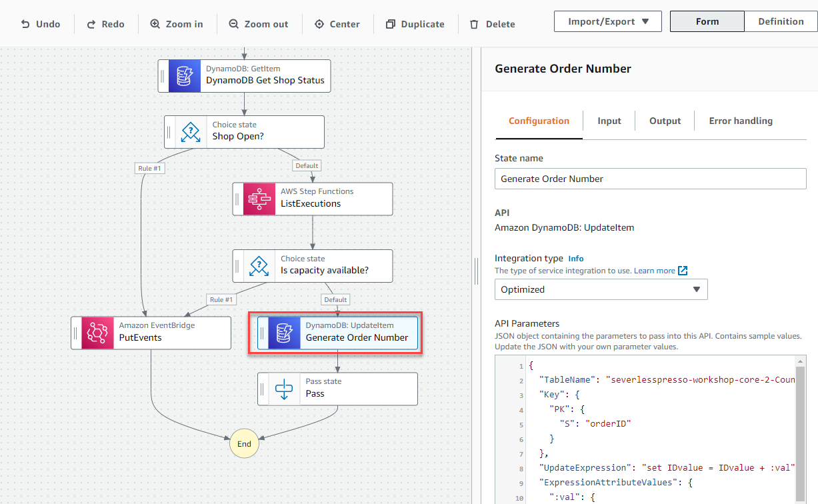Image resolution: width=818 pixels, height=504 pixels.
Task: Click the Duplicate icon
Action: click(391, 24)
